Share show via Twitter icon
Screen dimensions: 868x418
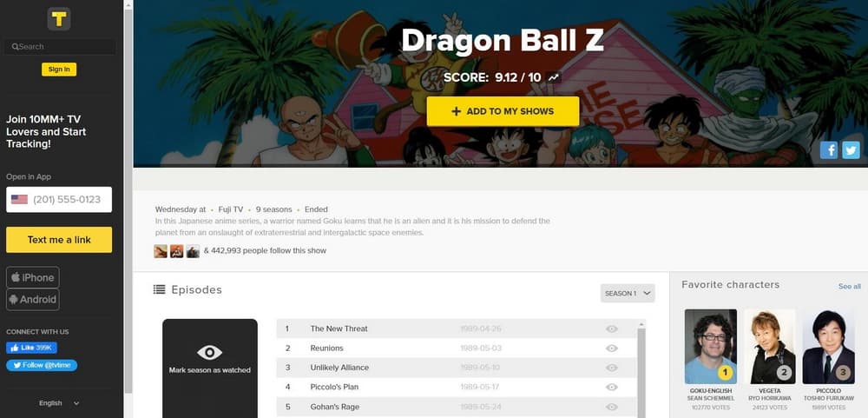[851, 149]
